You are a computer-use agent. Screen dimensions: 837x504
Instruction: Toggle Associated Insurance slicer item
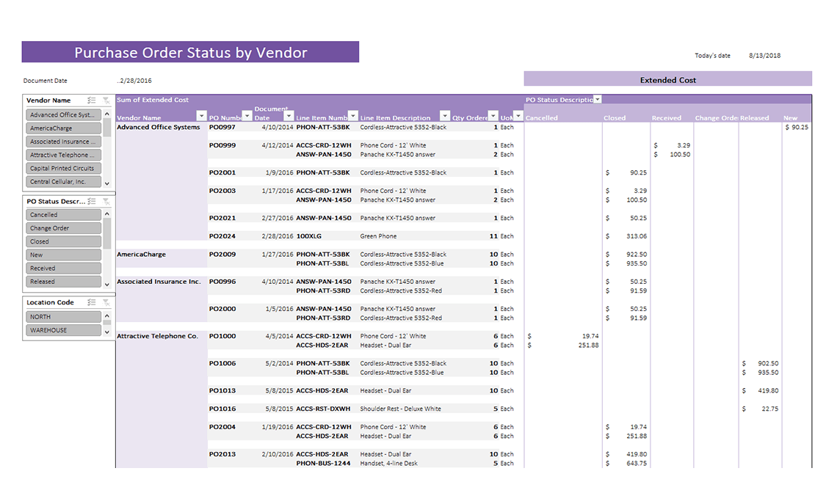(x=64, y=142)
